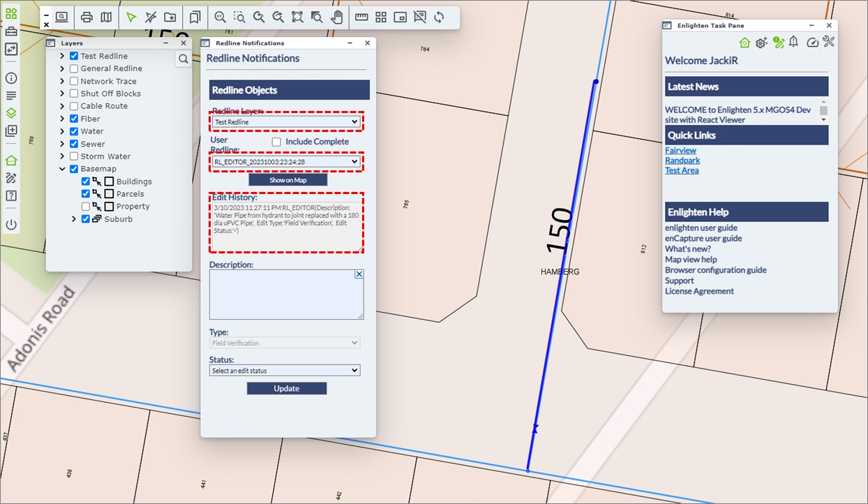Collapse the Basemap layer group
Viewport: 868px width, 504px height.
coord(62,169)
